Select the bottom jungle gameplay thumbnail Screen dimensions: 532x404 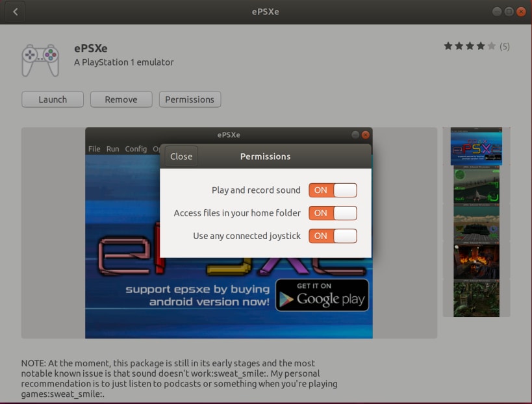pos(475,299)
